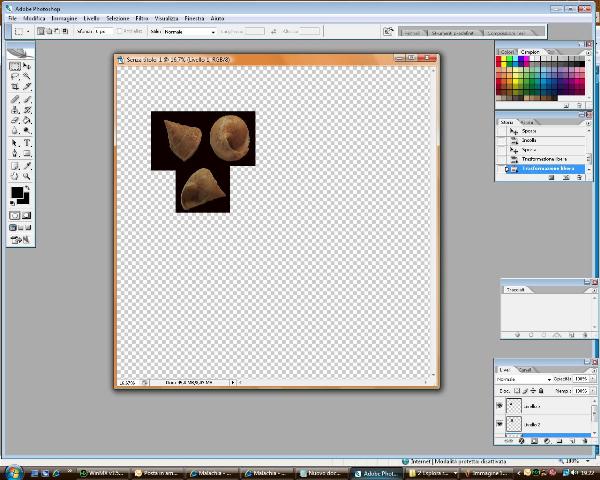600x480 pixels.
Task: Open the Filtro menu
Action: pyautogui.click(x=142, y=19)
